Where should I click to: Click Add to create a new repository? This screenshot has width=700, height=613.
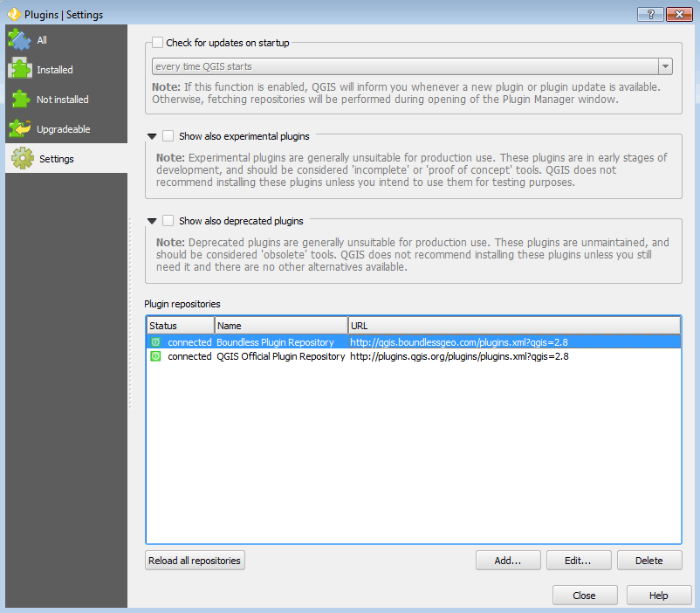[x=508, y=560]
